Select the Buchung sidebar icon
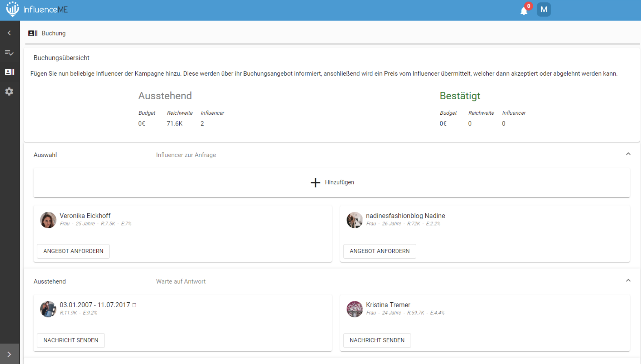This screenshot has height=364, width=641. [x=9, y=72]
